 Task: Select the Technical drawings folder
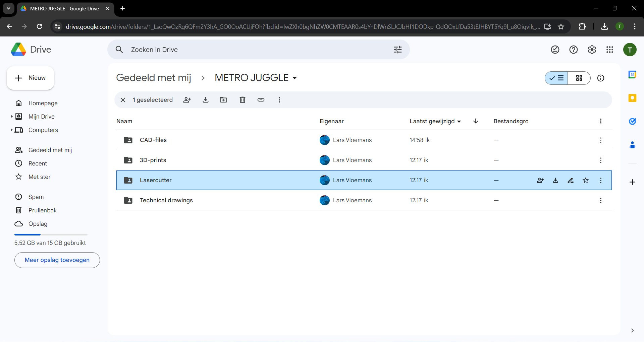point(364,200)
